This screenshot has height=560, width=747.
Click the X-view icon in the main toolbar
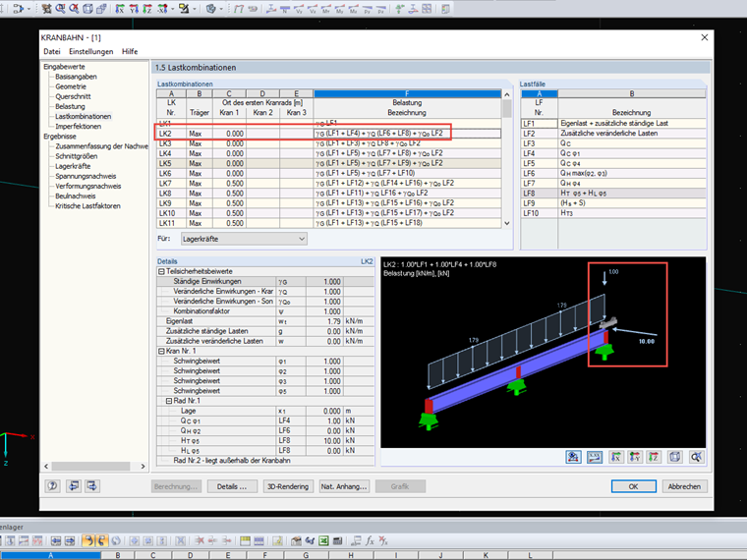tap(120, 9)
